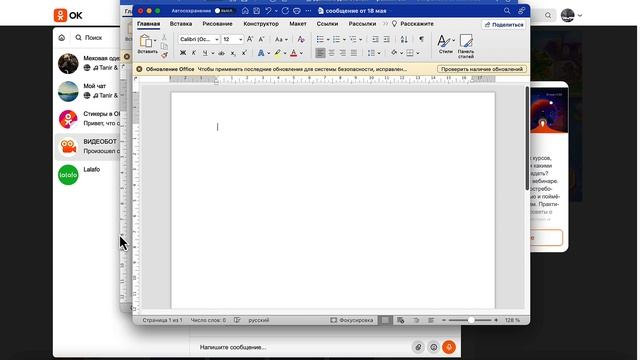Viewport: 640px width, 360px height.
Task: Select Align left
Action: pyautogui.click(x=320, y=53)
